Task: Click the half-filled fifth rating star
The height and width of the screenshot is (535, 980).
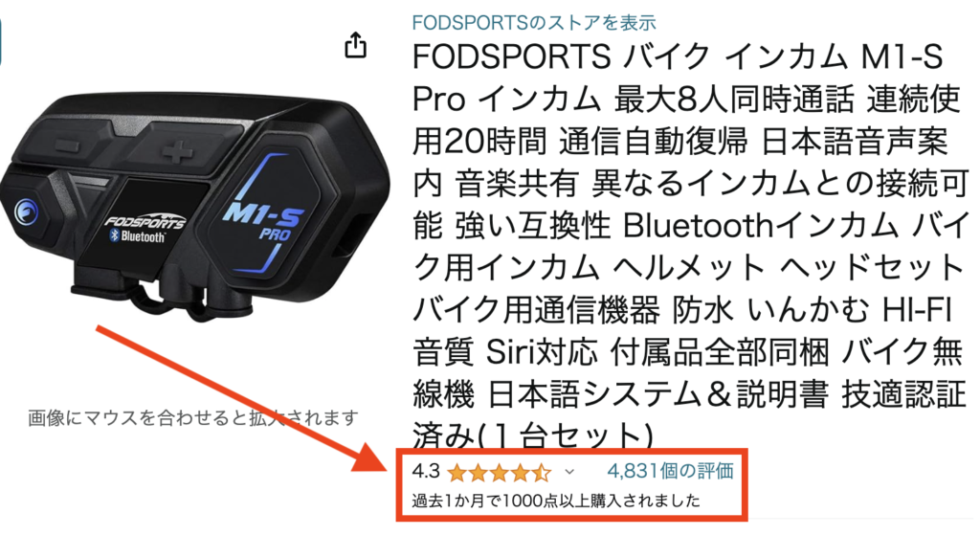Action: [542, 473]
